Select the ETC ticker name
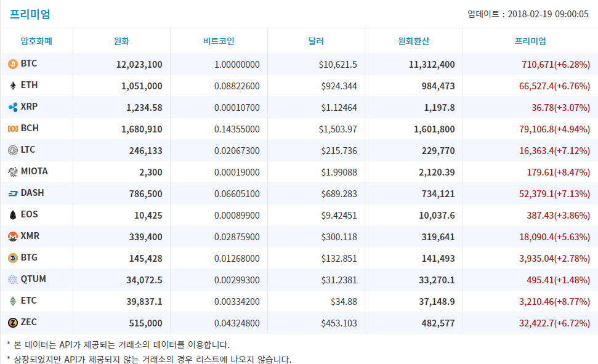Image resolution: width=598 pixels, height=364 pixels. click(x=28, y=301)
